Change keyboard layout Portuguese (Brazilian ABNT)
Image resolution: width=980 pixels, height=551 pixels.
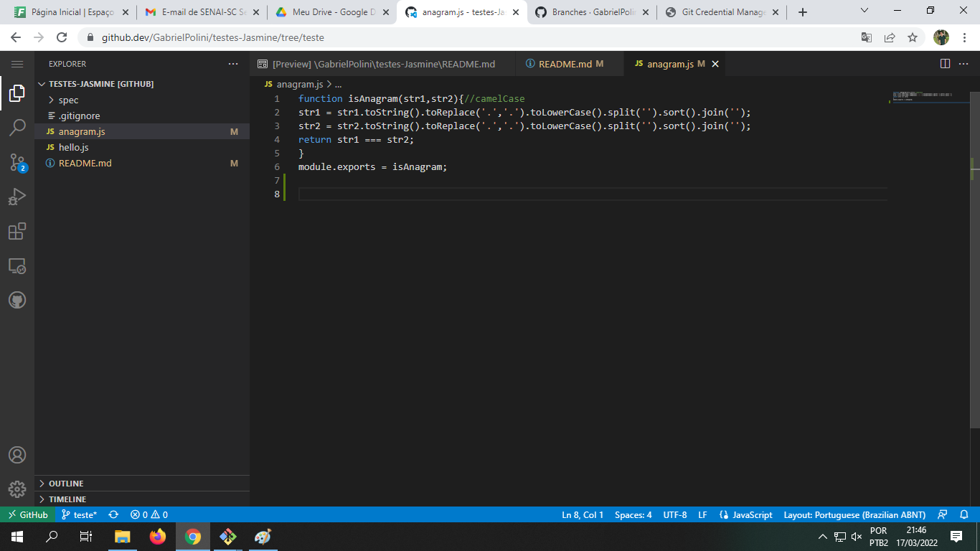tap(854, 514)
